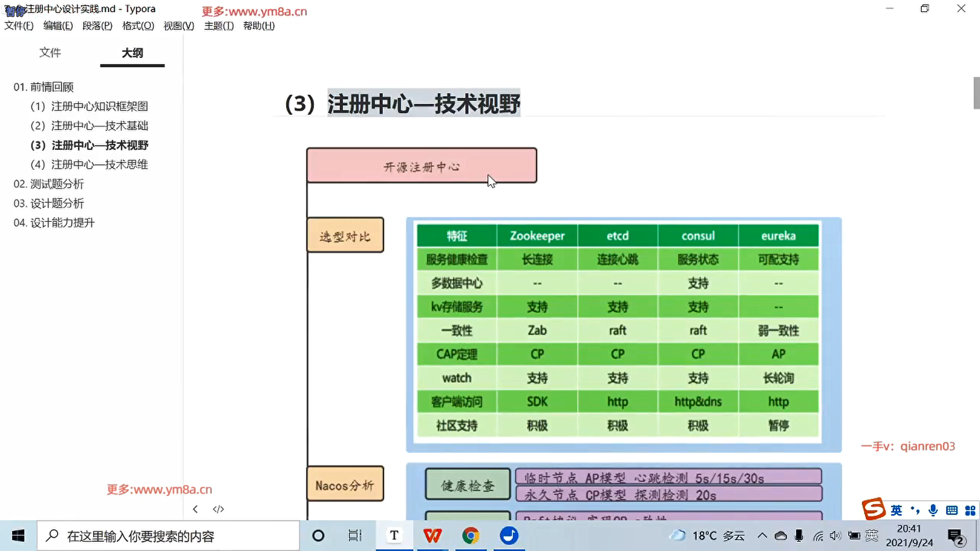Viewport: 980px width, 551px height.
Task: Toggle source code mode icon
Action: [218, 509]
